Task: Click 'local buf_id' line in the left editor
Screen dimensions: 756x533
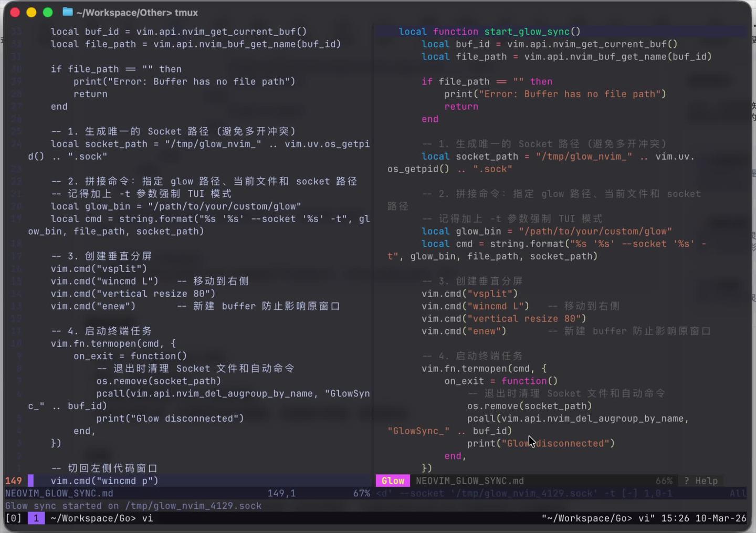Action: point(179,32)
